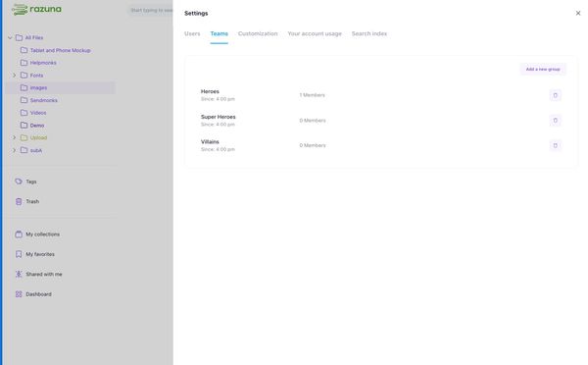Screen dimensions: 588x365
Task: Click the Demo folder icon
Action: (24, 125)
